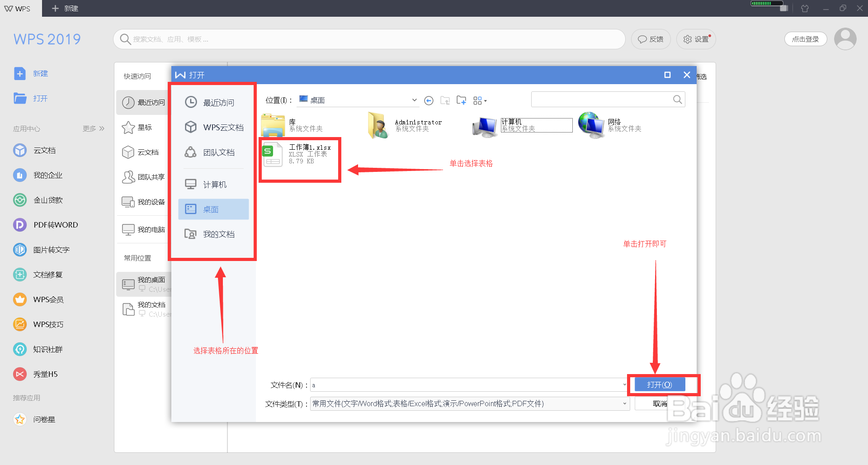868x465 pixels.
Task: Select 计算机 in dialog sidebar
Action: click(x=213, y=185)
